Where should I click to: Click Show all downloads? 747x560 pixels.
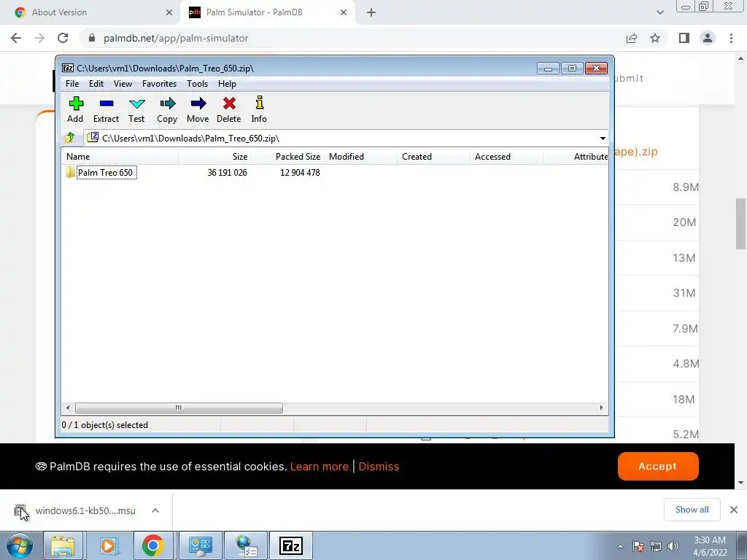692,510
